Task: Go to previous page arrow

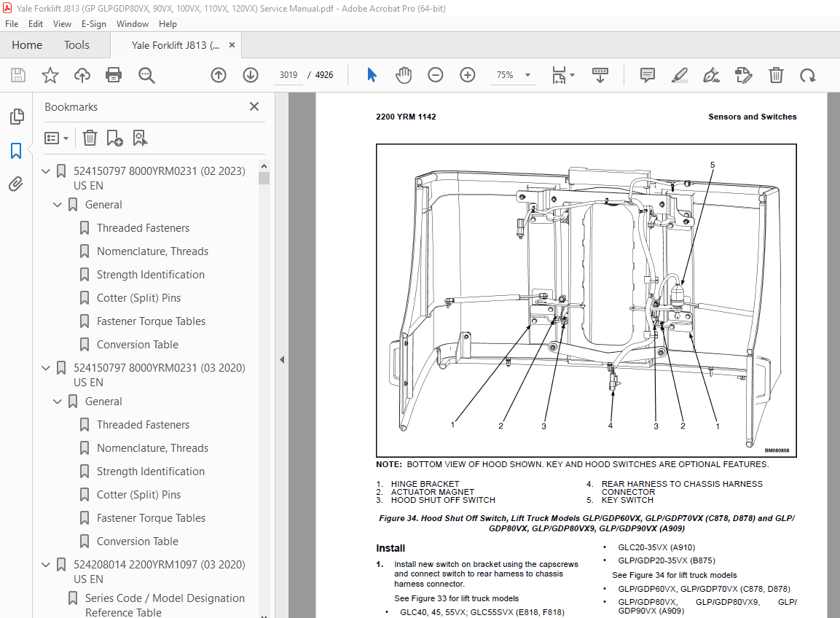Action: 219,75
